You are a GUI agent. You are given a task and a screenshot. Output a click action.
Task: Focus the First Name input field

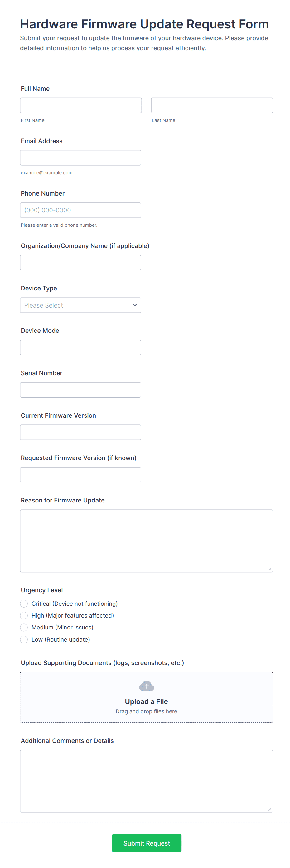click(x=80, y=105)
